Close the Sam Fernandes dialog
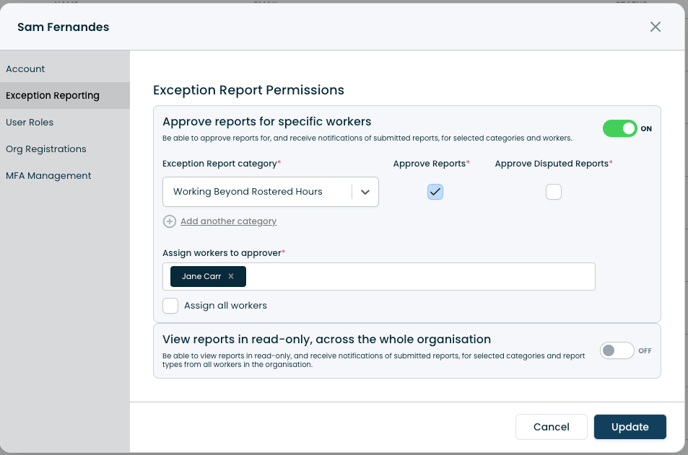Viewport: 688px width, 455px height. [x=655, y=27]
